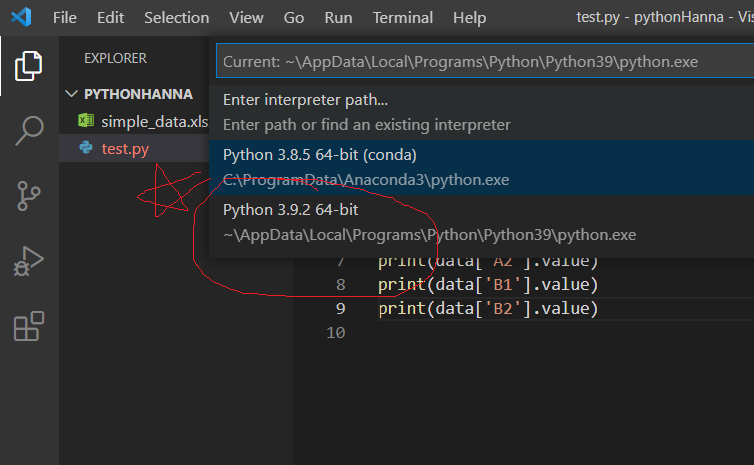Open the Explorer view in activity bar

coord(29,66)
